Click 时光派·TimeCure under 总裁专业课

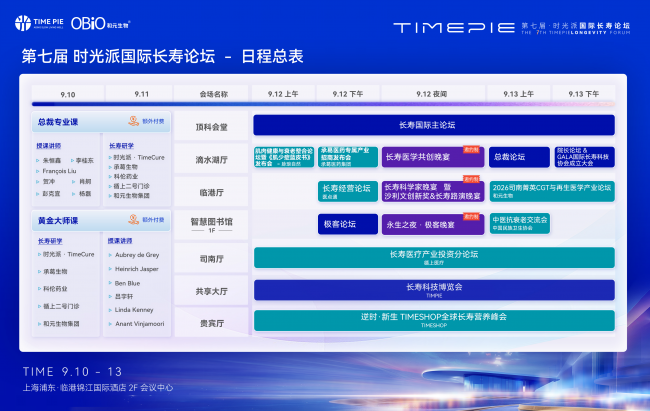pyautogui.click(x=139, y=157)
